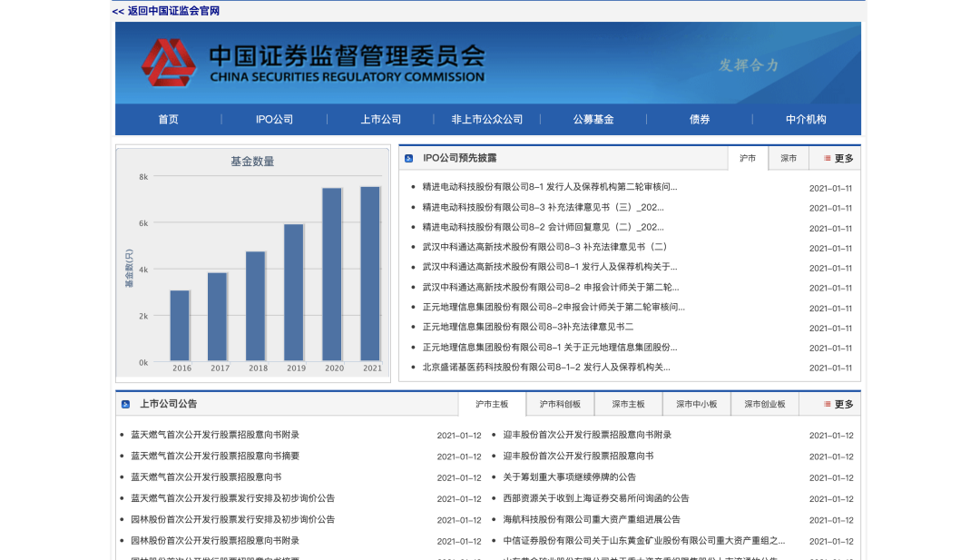980x560 pixels.
Task: Select the 沪市 tab
Action: [x=748, y=157]
